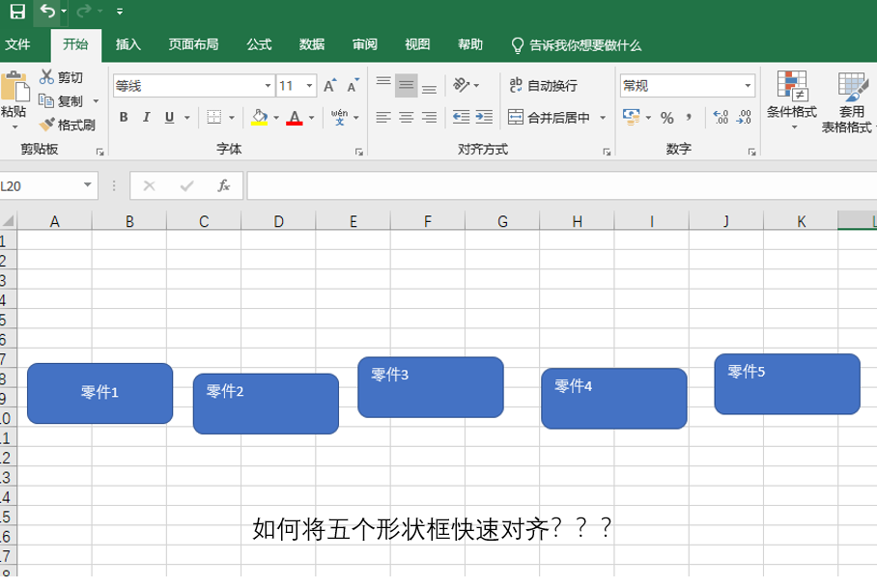This screenshot has width=877, height=588.
Task: Activate the 格式刷 format painter
Action: tap(67, 125)
